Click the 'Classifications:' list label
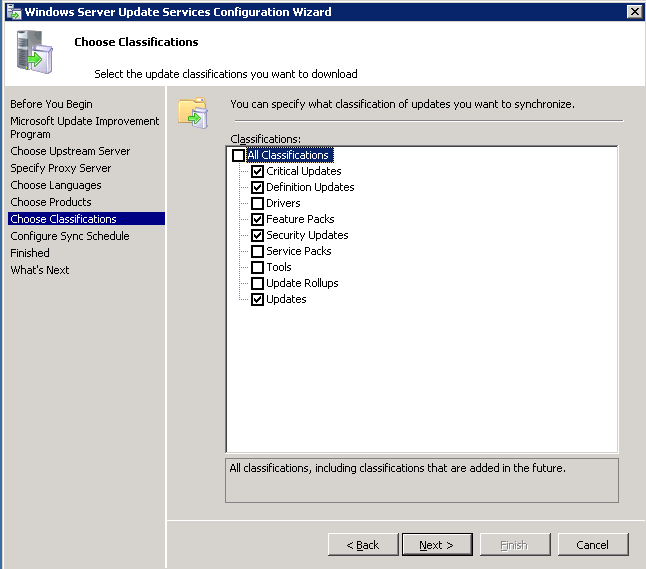This screenshot has height=569, width=646. click(265, 139)
